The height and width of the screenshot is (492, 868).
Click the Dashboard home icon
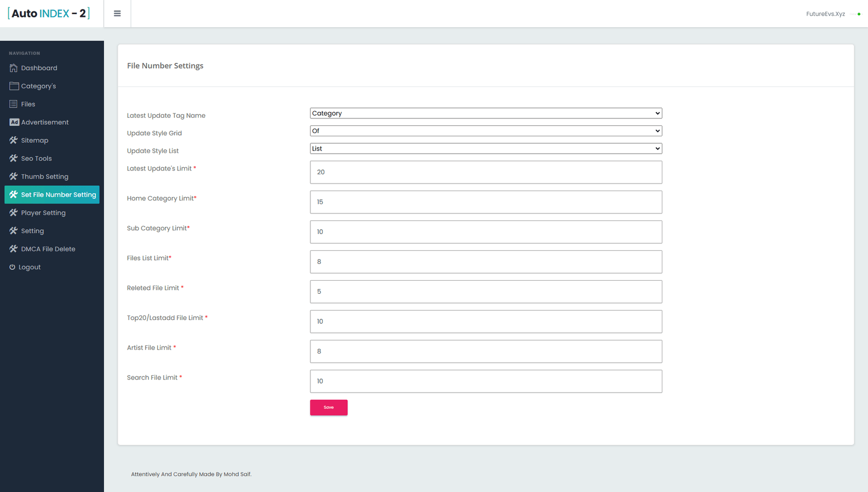(14, 68)
